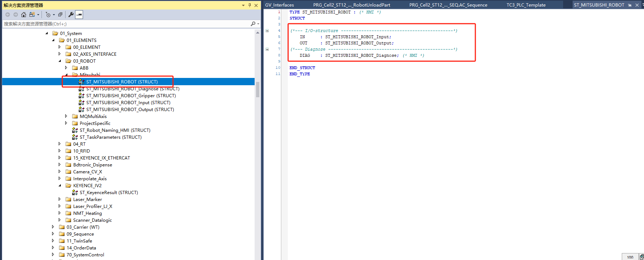
Task: Click the pending changes filter clock icon
Action: pos(48,15)
